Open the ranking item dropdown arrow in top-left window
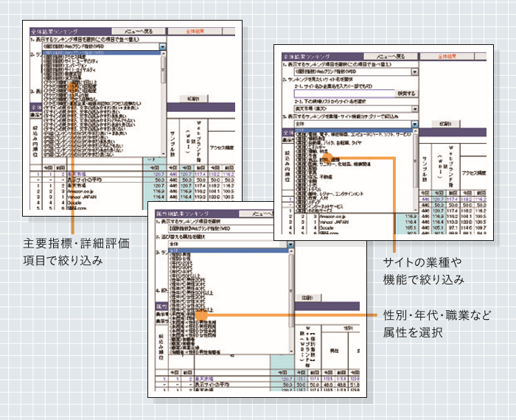Viewport: 516px width, 420px height. click(163, 47)
